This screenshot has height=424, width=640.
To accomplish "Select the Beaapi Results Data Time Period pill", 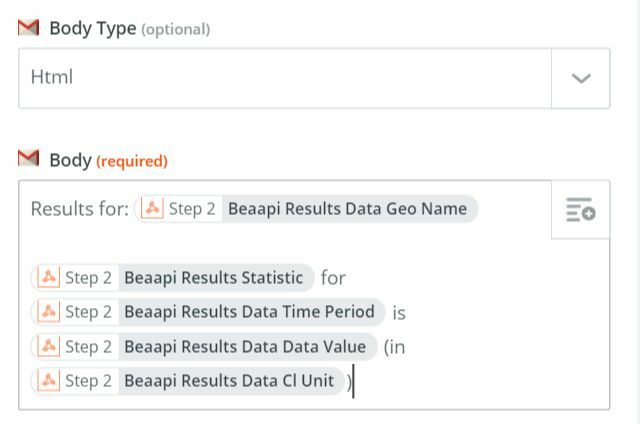I will [208, 312].
